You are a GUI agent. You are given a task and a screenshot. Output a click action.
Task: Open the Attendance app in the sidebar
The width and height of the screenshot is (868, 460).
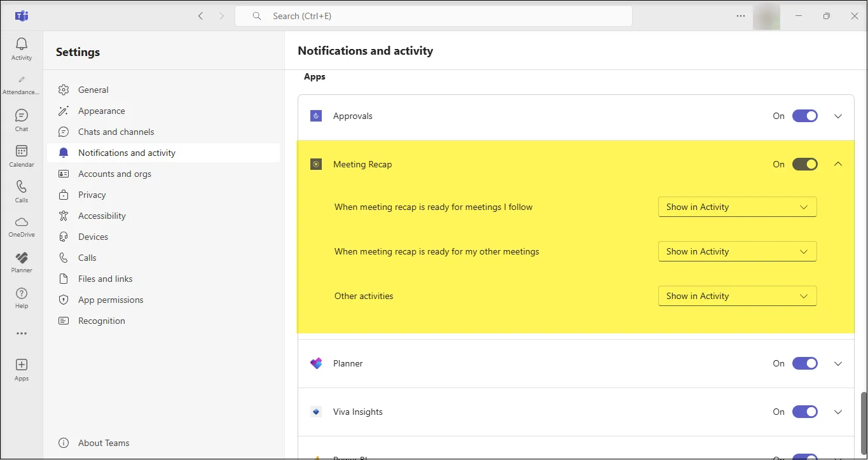22,85
